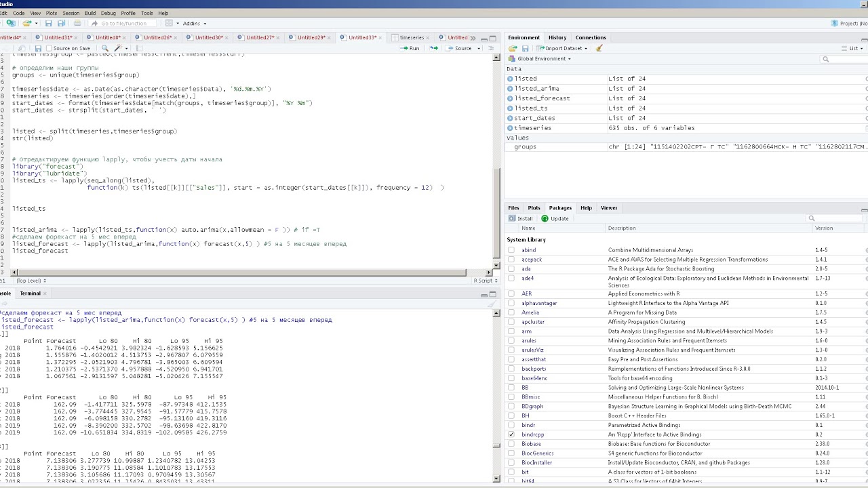Clear the console with broom icon

coord(492,304)
